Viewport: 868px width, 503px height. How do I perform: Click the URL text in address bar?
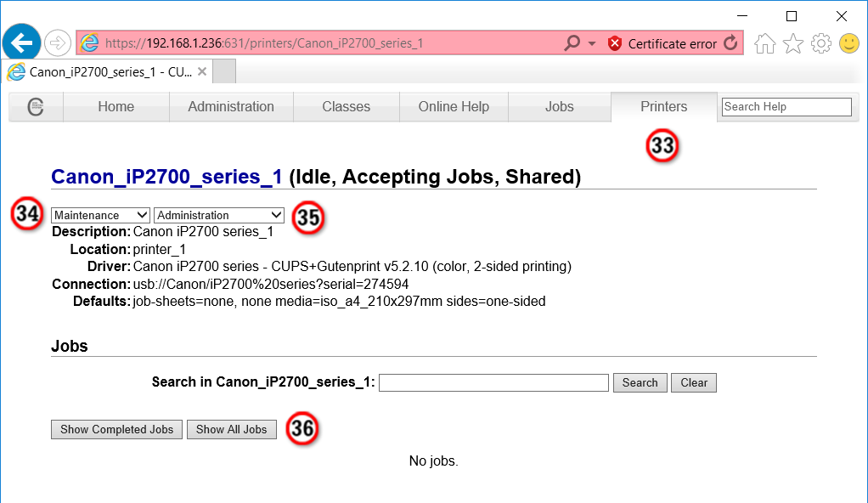click(264, 43)
